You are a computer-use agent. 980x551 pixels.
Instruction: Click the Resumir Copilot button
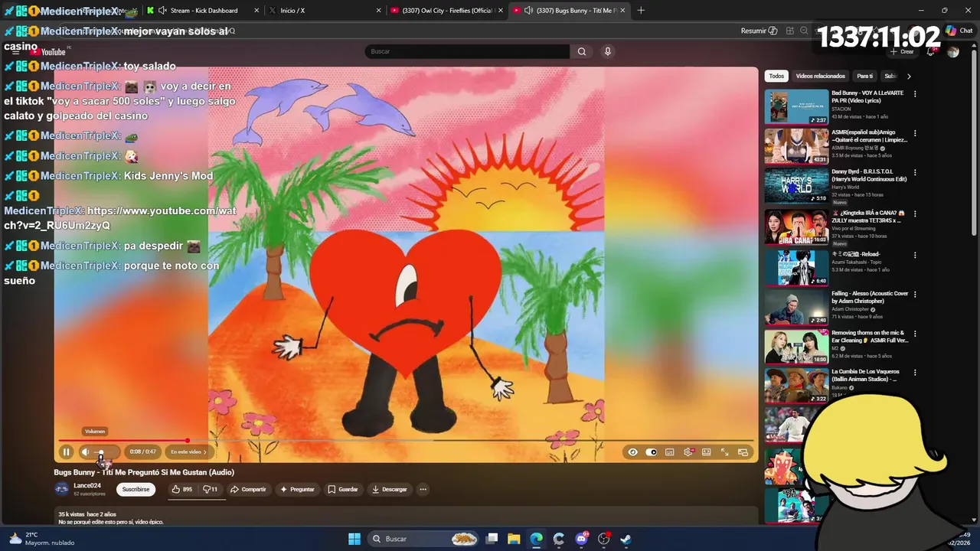(x=759, y=31)
